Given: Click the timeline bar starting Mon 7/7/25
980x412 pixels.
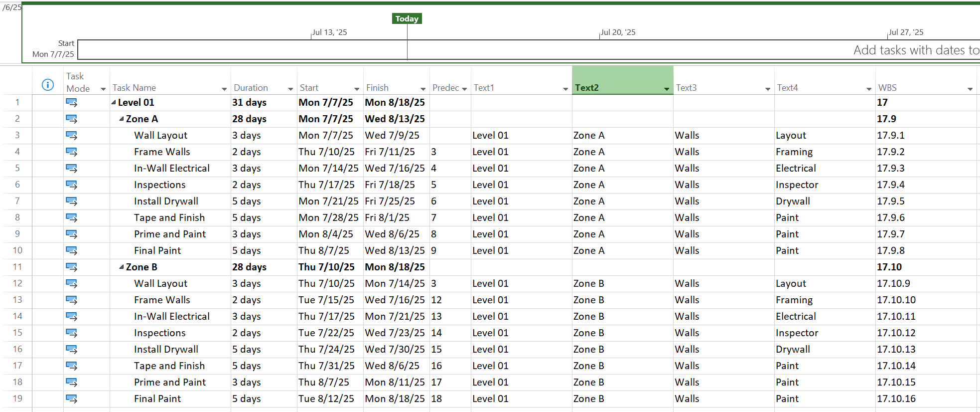Looking at the screenshot, I should tap(529, 50).
